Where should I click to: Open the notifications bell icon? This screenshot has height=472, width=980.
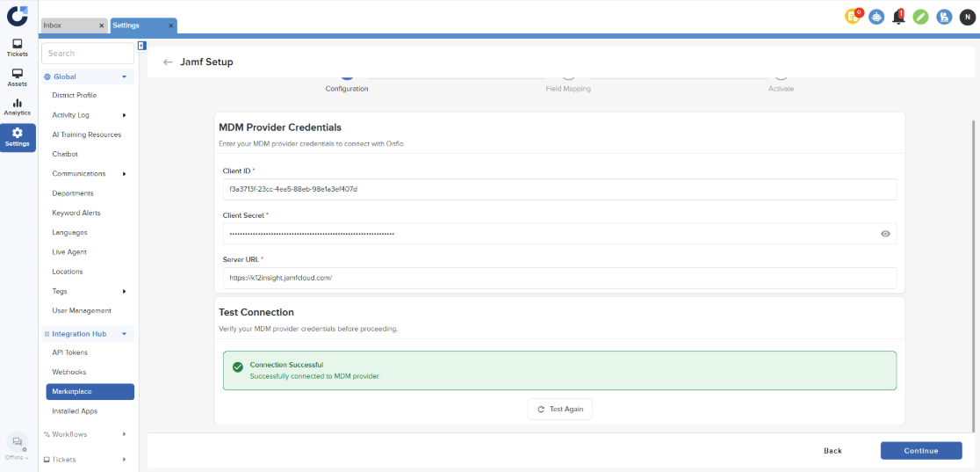[x=898, y=17]
